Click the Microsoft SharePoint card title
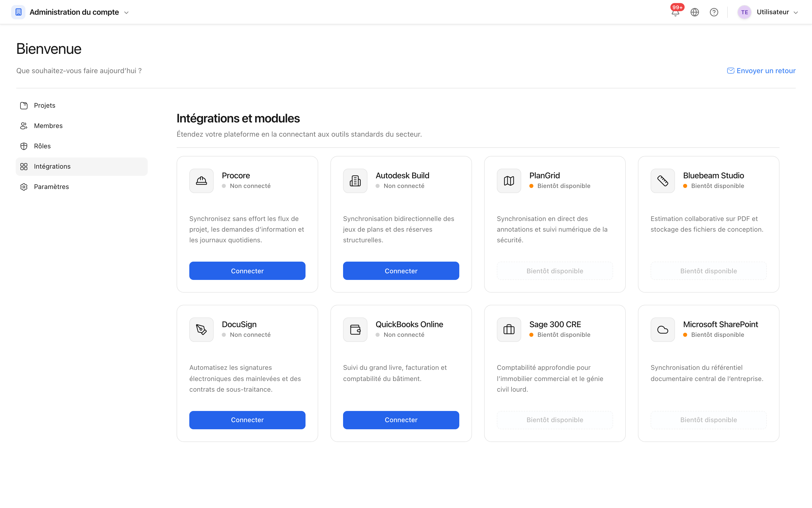This screenshot has height=508, width=812. click(720, 324)
